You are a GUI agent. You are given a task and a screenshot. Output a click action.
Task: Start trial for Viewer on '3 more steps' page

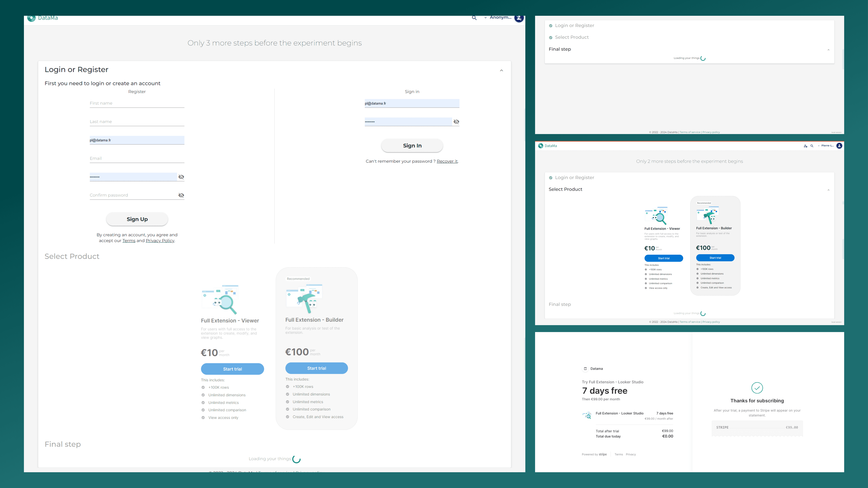[x=232, y=369]
